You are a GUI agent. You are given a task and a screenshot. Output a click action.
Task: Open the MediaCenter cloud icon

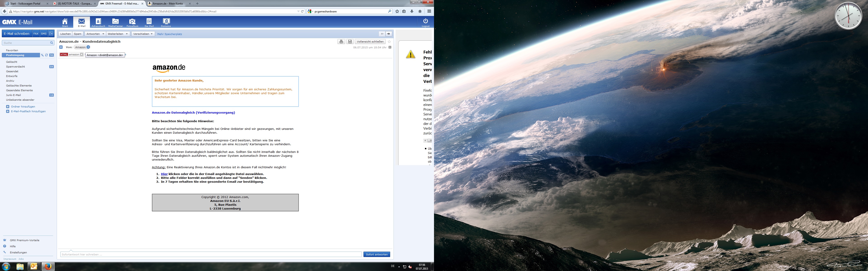[115, 21]
